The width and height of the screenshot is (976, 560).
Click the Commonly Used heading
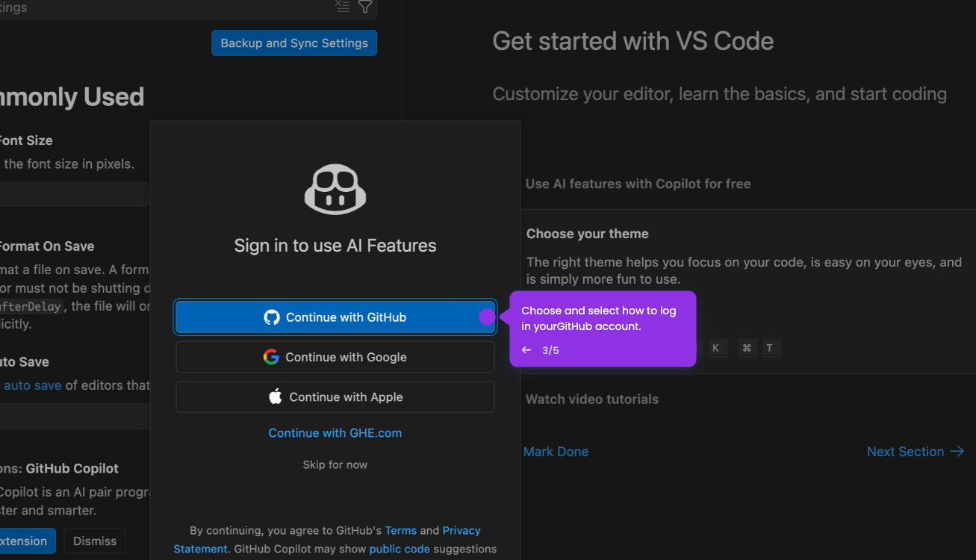72,97
